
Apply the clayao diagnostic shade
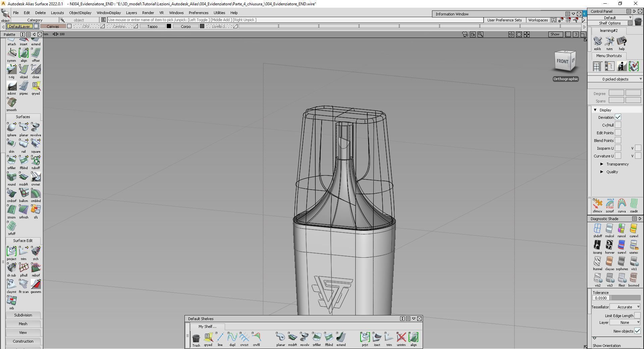pyautogui.click(x=609, y=261)
